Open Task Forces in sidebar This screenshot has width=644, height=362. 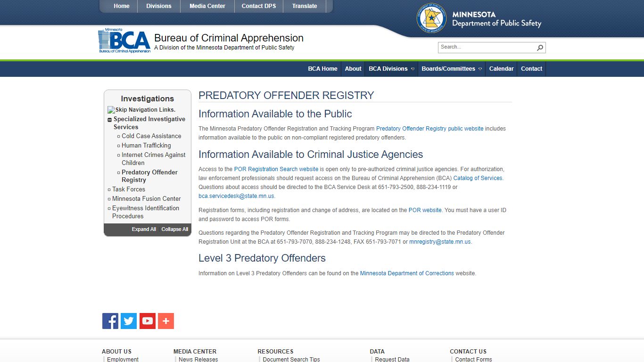click(x=129, y=189)
